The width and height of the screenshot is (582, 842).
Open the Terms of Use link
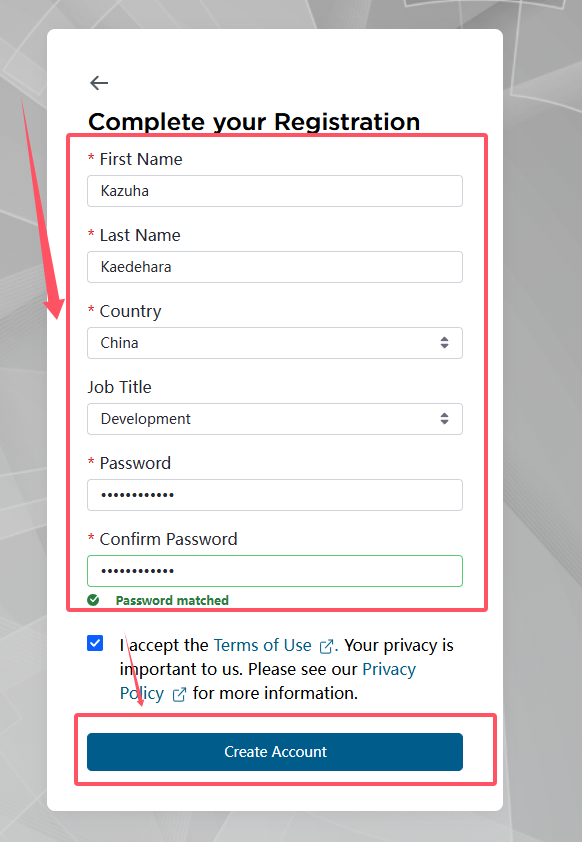tap(263, 645)
